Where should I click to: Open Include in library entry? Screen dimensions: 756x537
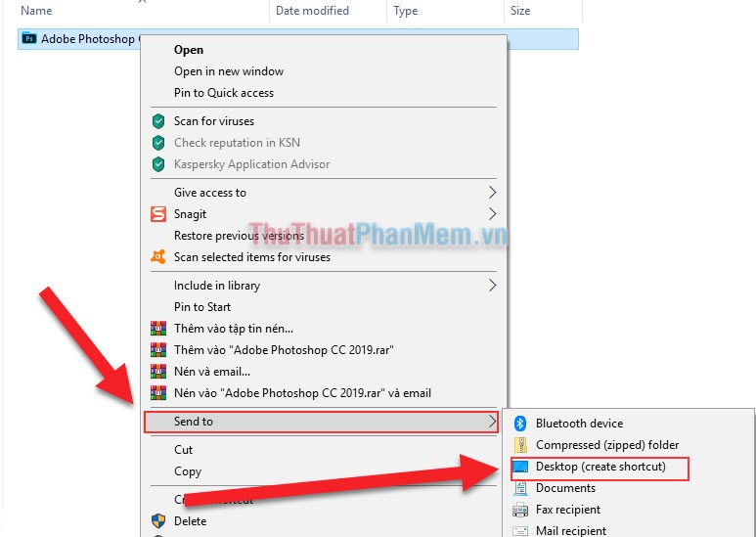[217, 286]
